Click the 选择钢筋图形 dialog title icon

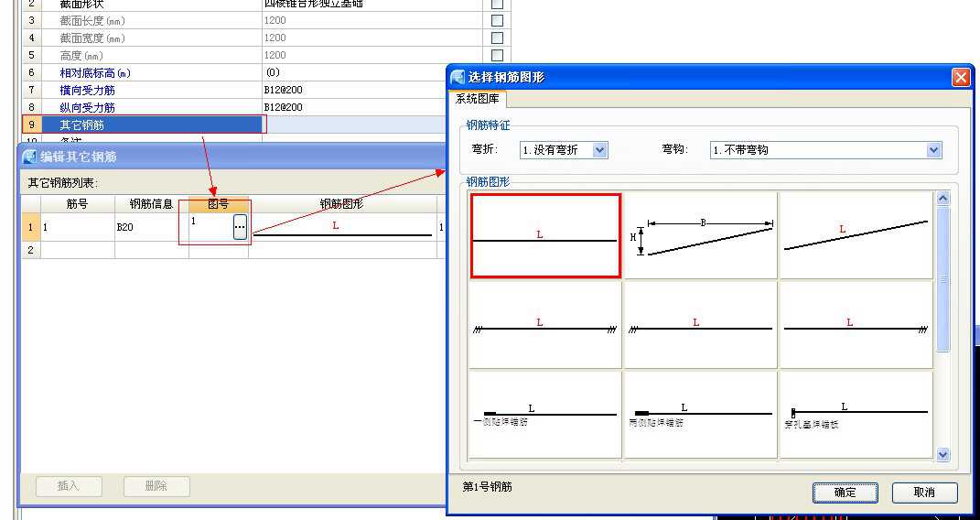(x=458, y=77)
